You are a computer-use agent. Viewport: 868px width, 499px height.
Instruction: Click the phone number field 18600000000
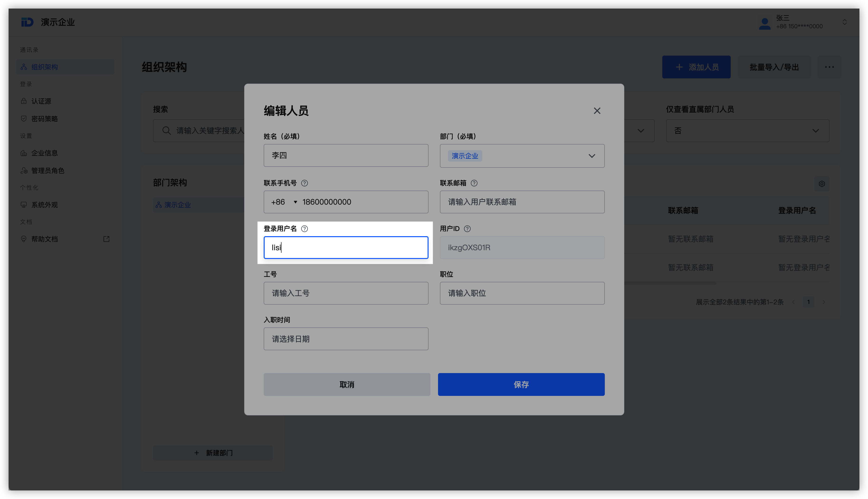pos(363,202)
